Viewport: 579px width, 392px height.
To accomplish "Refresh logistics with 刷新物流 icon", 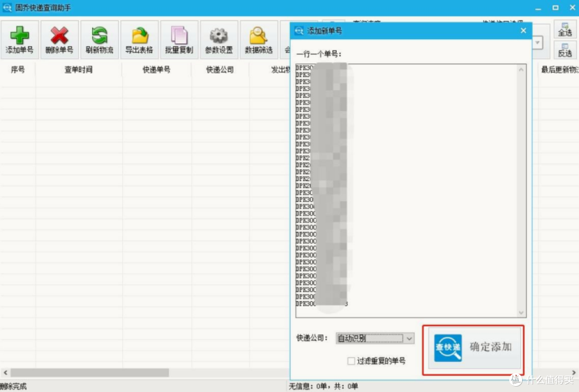I will 99,40.
